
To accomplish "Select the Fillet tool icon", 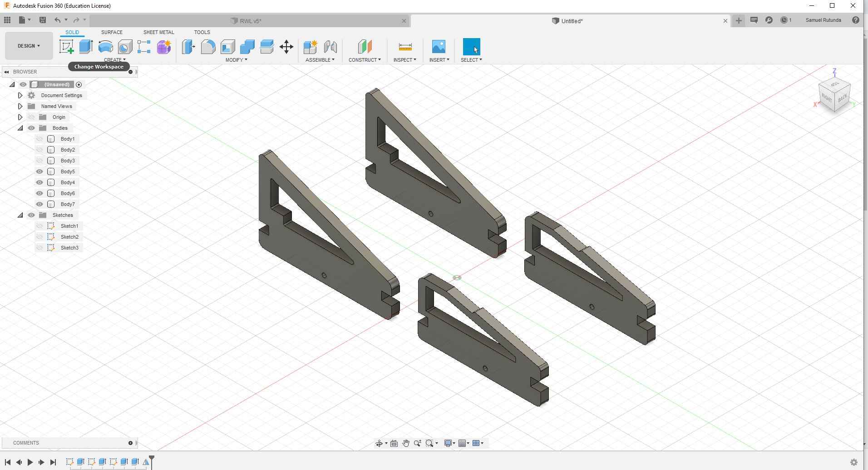I will [208, 47].
